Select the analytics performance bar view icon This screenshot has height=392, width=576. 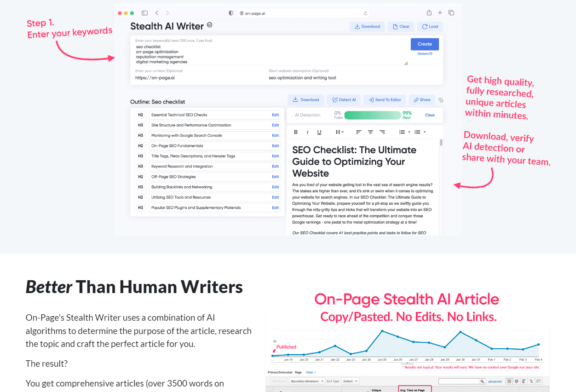click(x=524, y=381)
